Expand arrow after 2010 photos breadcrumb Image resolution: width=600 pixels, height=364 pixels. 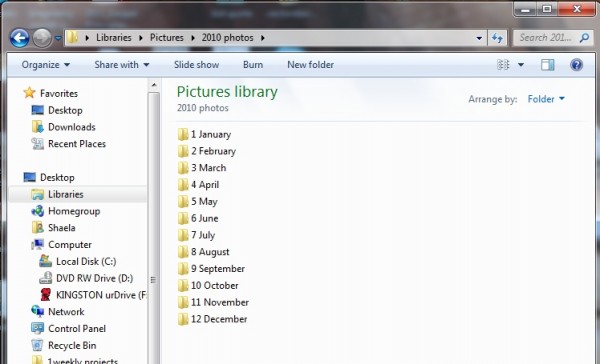tap(262, 38)
